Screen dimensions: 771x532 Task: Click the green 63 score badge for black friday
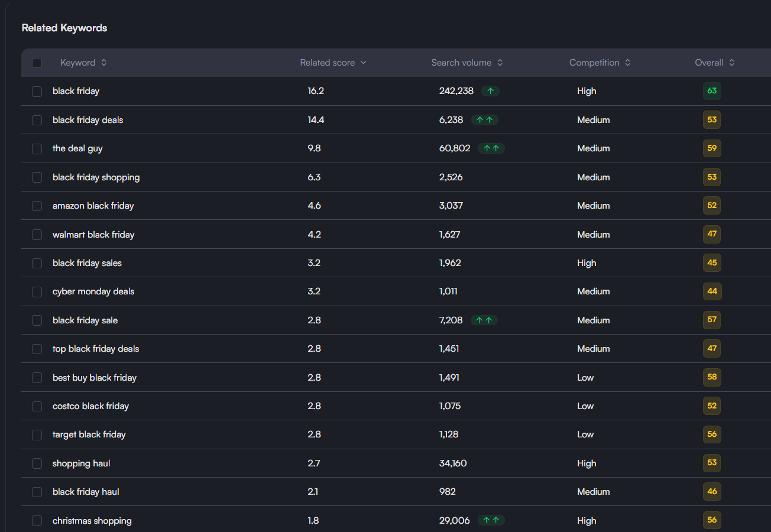[x=711, y=91]
